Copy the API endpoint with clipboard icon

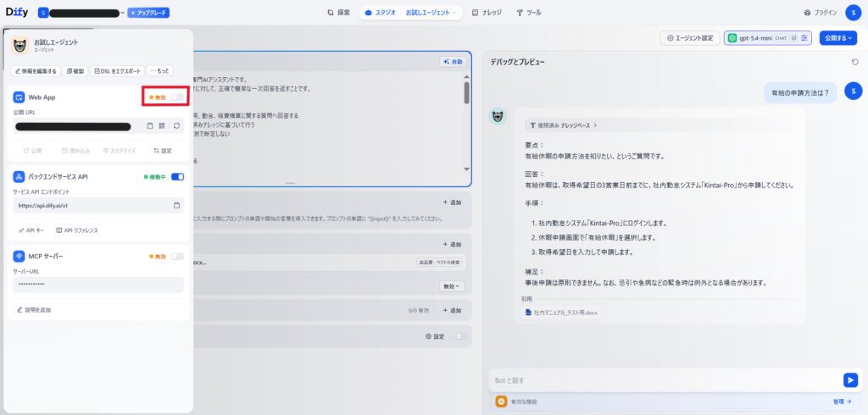[x=176, y=205]
